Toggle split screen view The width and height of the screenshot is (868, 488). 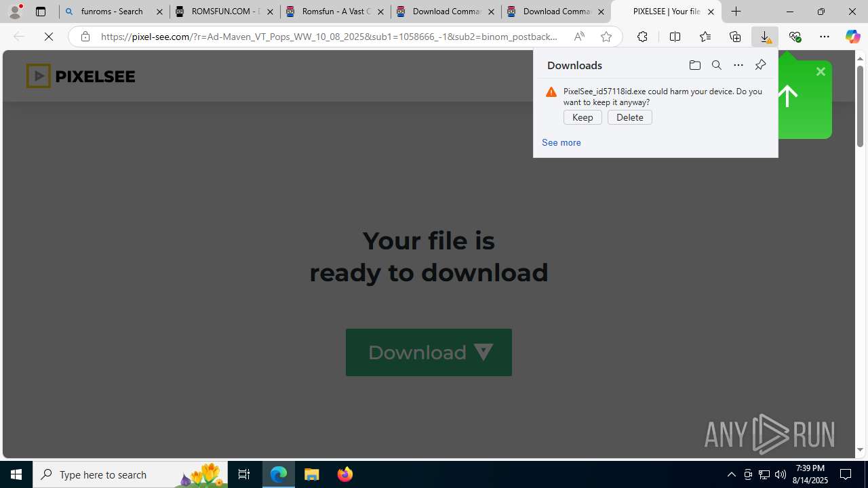[x=675, y=37]
